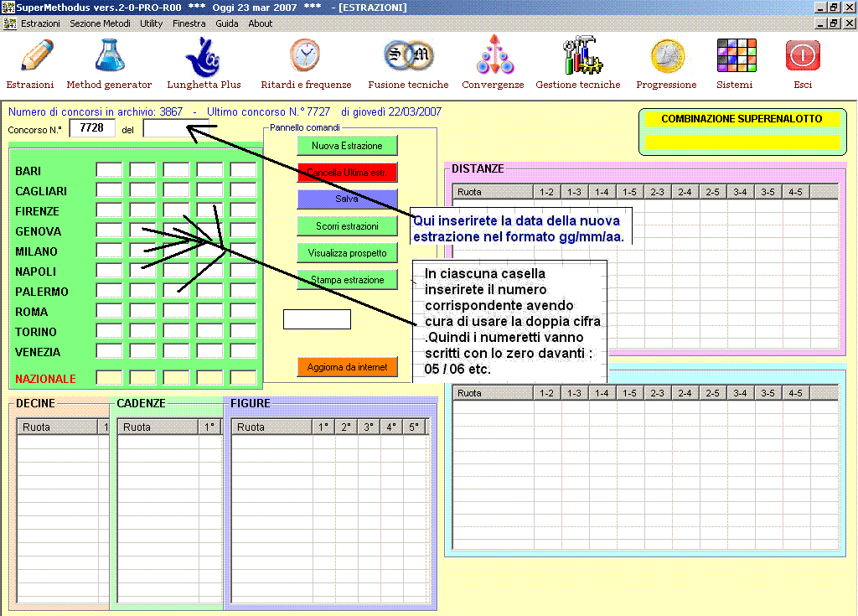The image size is (858, 616).
Task: Open the Finestra menu
Action: (189, 23)
